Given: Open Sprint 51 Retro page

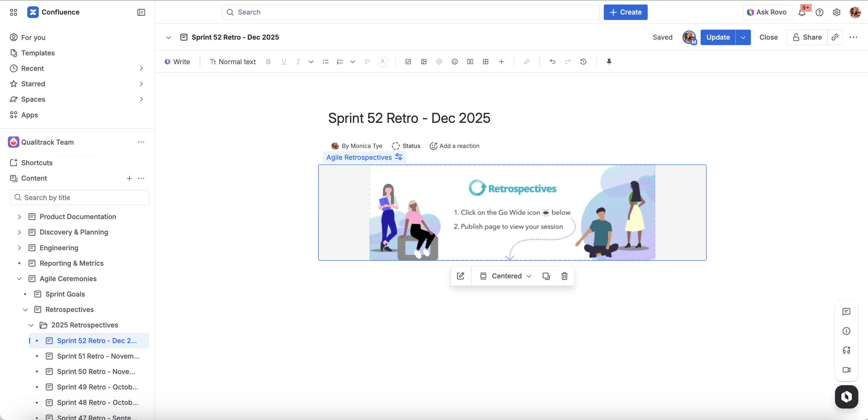Looking at the screenshot, I should pos(98,356).
